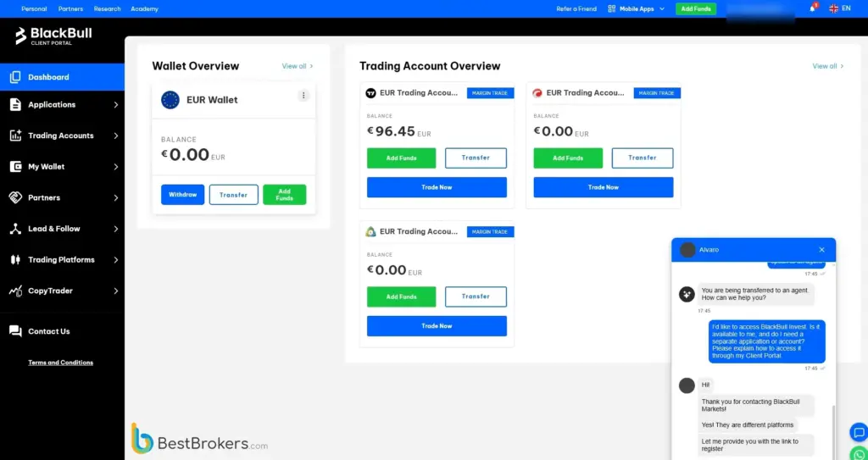868x460 pixels.
Task: Click Trade Now on €96.45 trading account
Action: click(x=437, y=187)
